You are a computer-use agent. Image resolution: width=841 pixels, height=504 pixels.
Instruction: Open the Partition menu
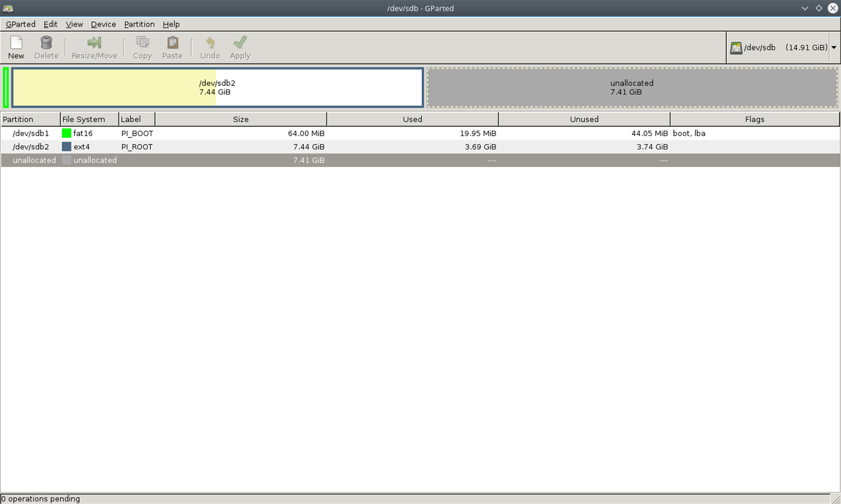139,24
